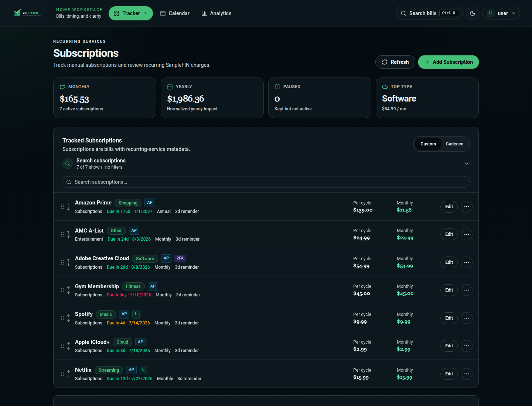
Task: Click reorder arrows on AMC A-List row
Action: pos(68,234)
